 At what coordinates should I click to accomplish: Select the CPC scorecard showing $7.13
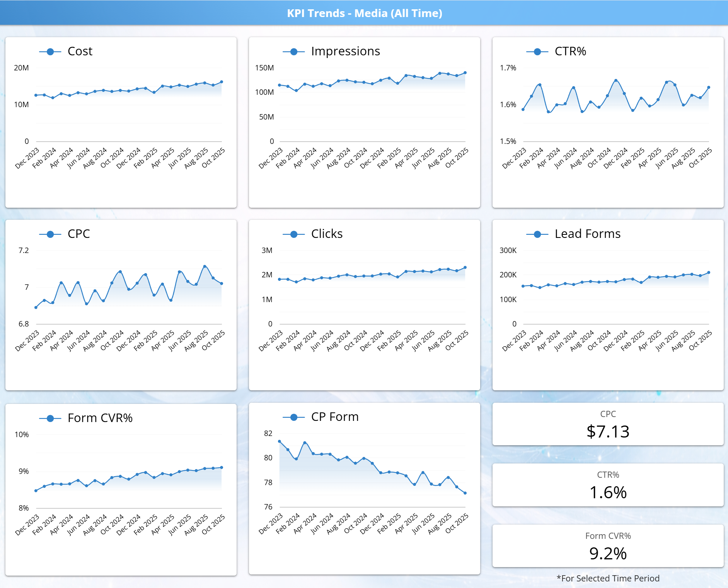pos(608,424)
